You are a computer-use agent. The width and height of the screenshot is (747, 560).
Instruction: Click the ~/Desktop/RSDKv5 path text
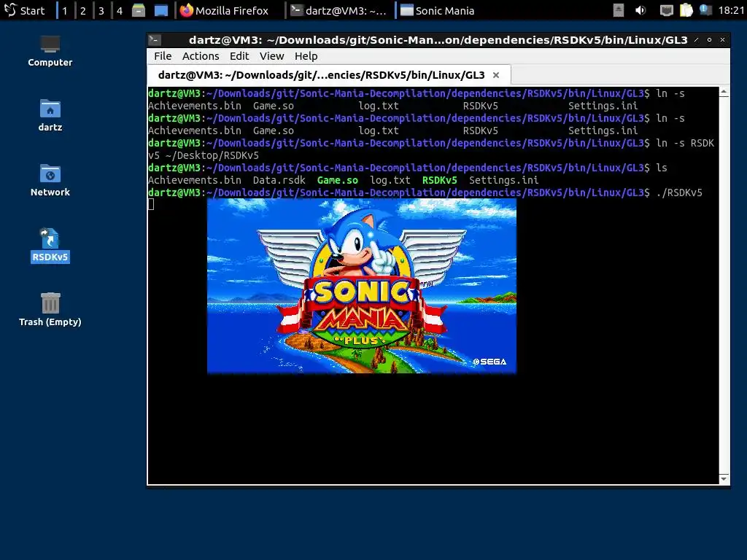pos(212,156)
